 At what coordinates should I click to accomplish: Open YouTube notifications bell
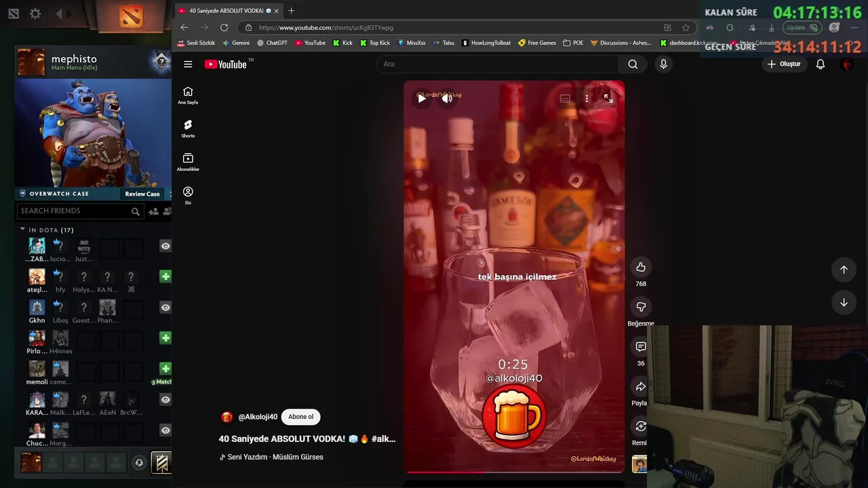[x=821, y=64]
